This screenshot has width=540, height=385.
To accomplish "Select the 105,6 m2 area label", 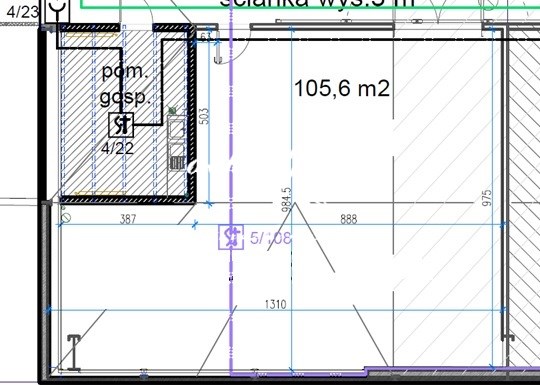I will point(342,88).
